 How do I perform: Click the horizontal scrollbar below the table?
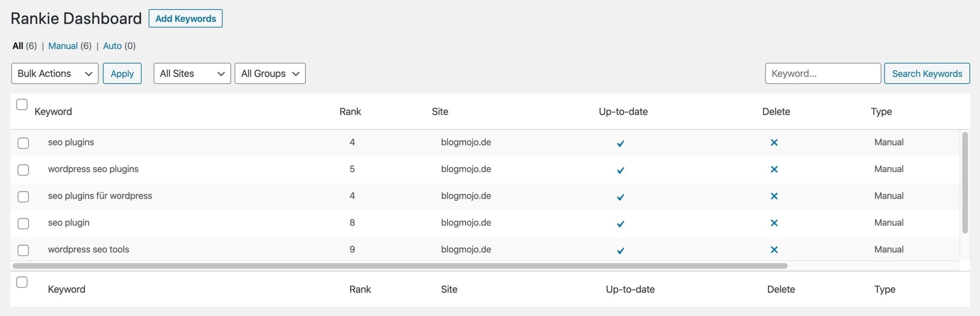(x=400, y=266)
